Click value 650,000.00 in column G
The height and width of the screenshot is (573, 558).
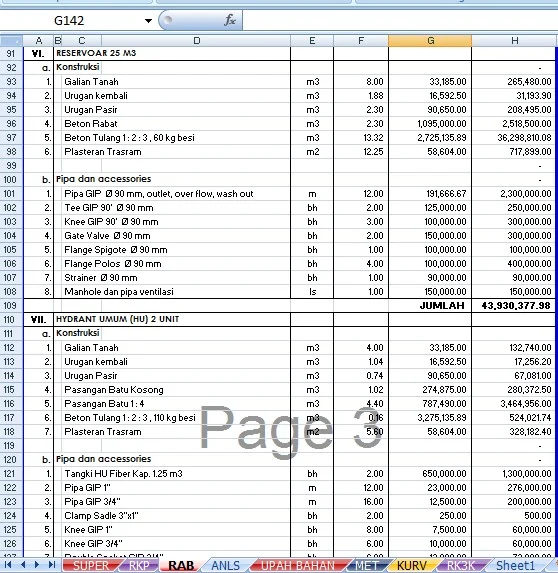pyautogui.click(x=444, y=474)
